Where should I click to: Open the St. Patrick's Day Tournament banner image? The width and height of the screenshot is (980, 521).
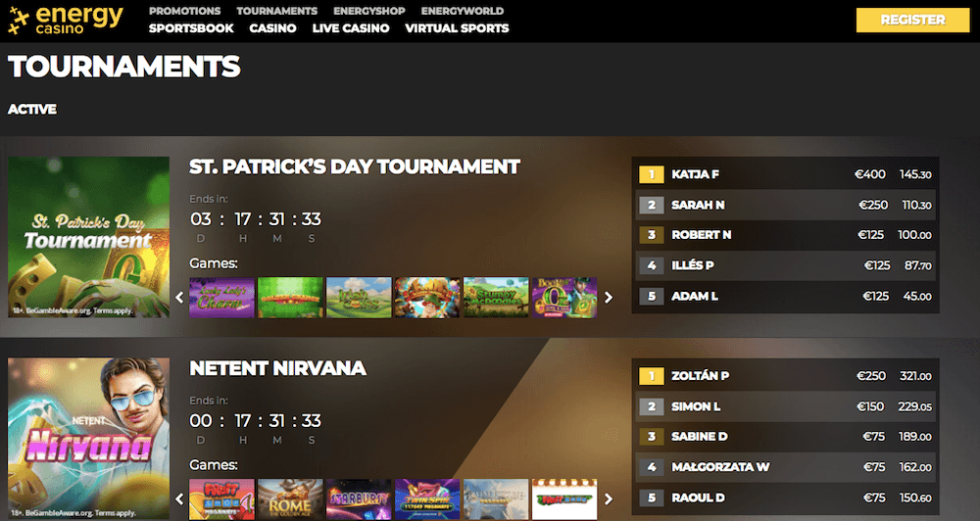pos(89,237)
